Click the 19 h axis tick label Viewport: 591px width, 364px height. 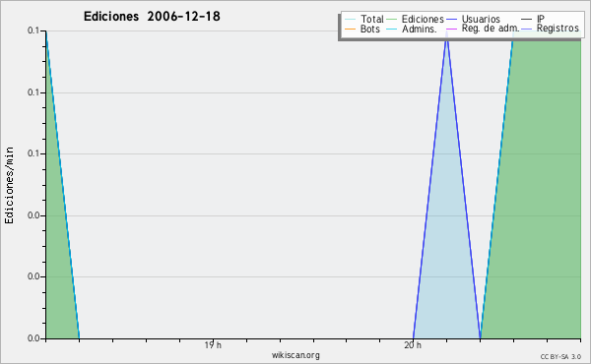coord(213,345)
